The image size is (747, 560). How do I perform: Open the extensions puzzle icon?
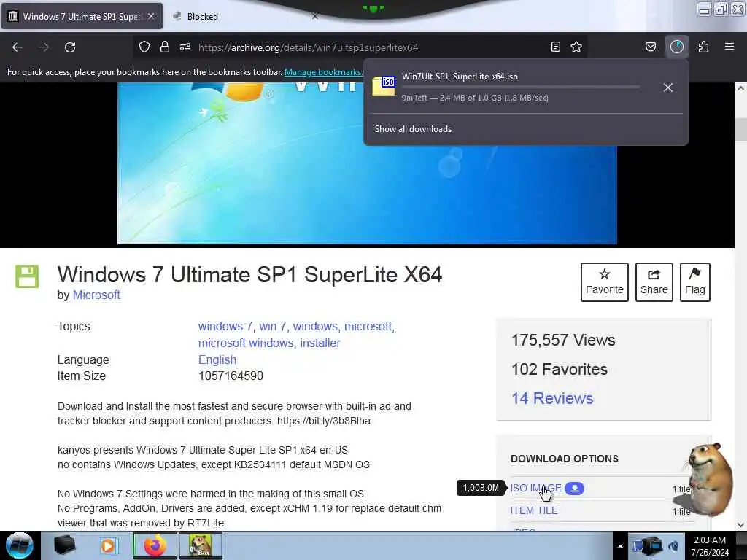click(x=704, y=47)
